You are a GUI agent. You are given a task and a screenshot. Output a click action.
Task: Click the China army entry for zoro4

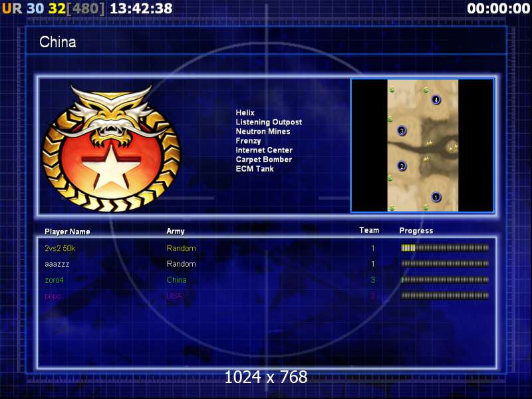pyautogui.click(x=176, y=280)
